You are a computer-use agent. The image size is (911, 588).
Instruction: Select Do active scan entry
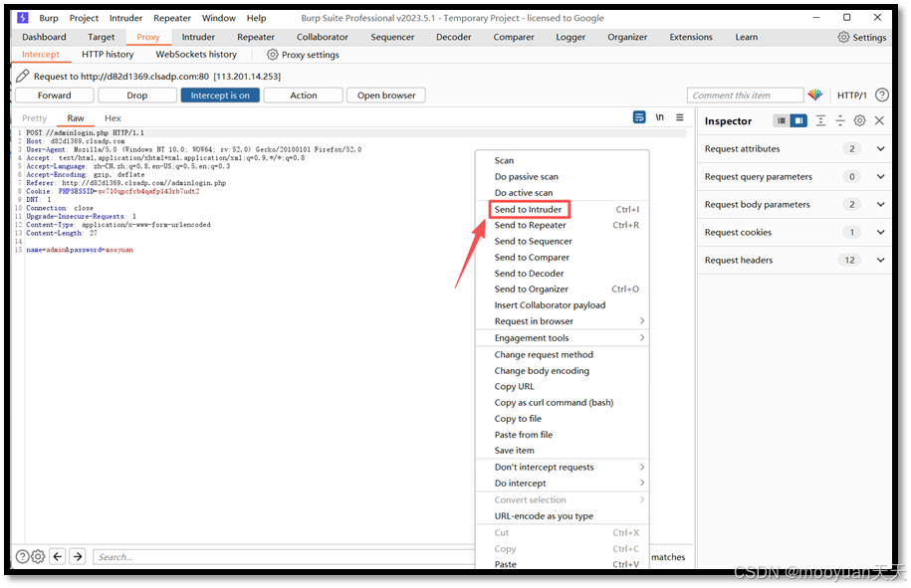pyautogui.click(x=562, y=193)
